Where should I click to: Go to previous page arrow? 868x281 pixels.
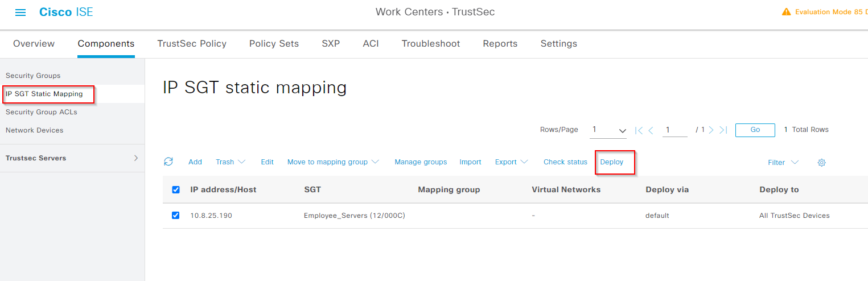tap(651, 130)
